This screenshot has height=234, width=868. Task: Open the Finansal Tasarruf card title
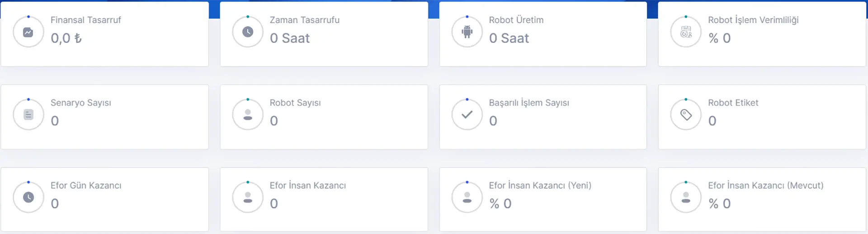pyautogui.click(x=86, y=20)
